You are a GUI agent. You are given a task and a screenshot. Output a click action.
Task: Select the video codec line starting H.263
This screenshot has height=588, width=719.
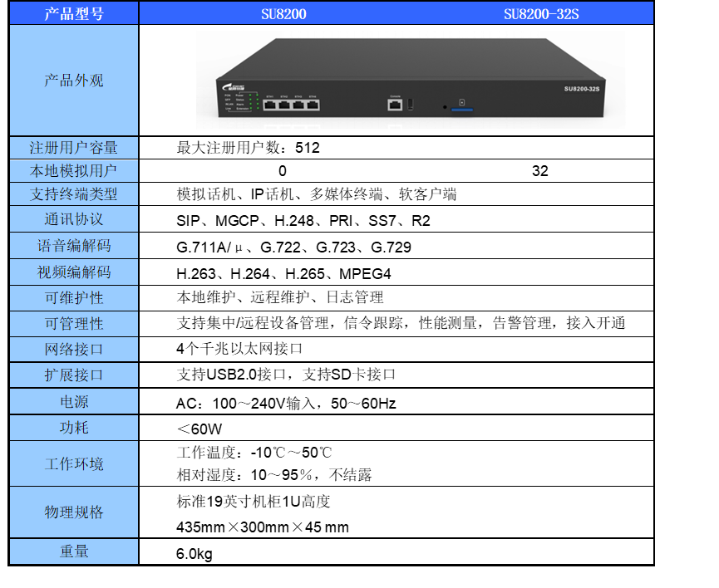coord(283,274)
